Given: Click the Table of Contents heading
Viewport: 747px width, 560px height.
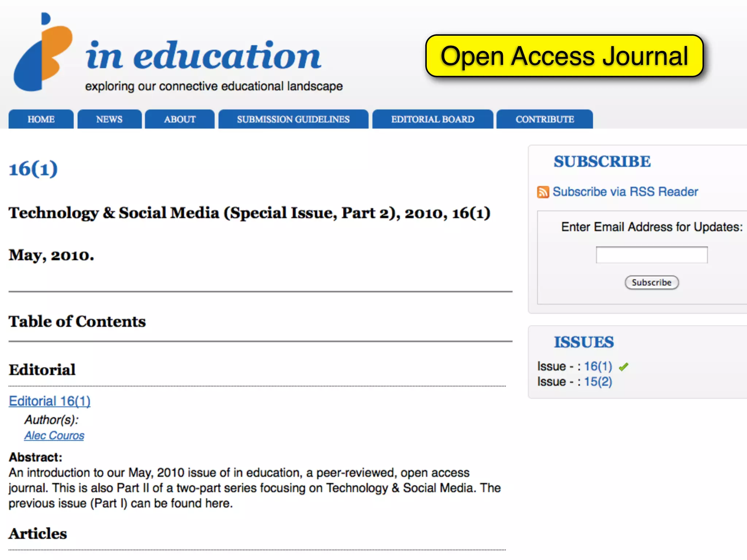Looking at the screenshot, I should point(77,322).
